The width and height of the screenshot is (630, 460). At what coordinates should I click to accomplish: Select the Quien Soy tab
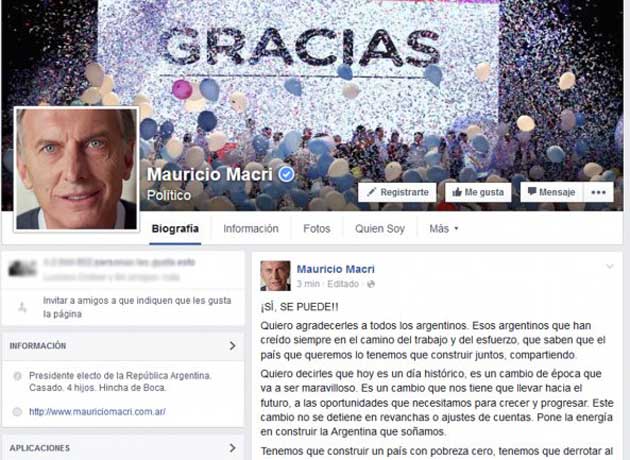380,229
